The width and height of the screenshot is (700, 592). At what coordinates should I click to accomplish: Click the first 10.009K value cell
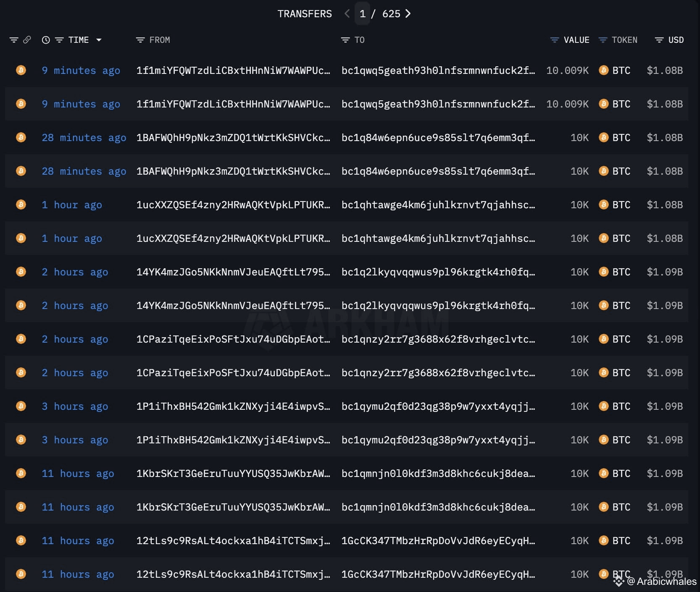(567, 70)
